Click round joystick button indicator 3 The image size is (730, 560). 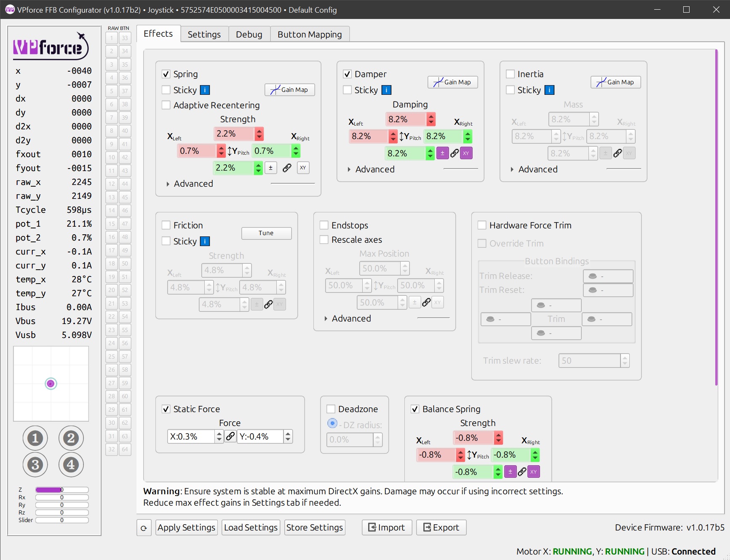35,465
